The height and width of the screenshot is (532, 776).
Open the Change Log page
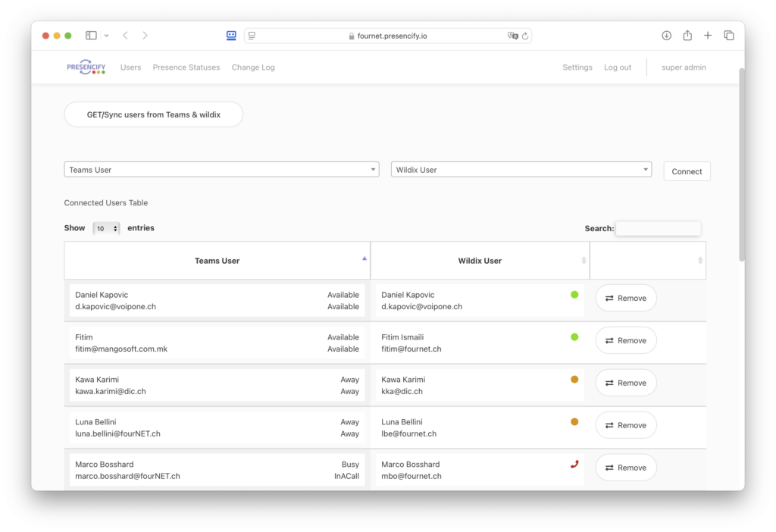pyautogui.click(x=253, y=67)
